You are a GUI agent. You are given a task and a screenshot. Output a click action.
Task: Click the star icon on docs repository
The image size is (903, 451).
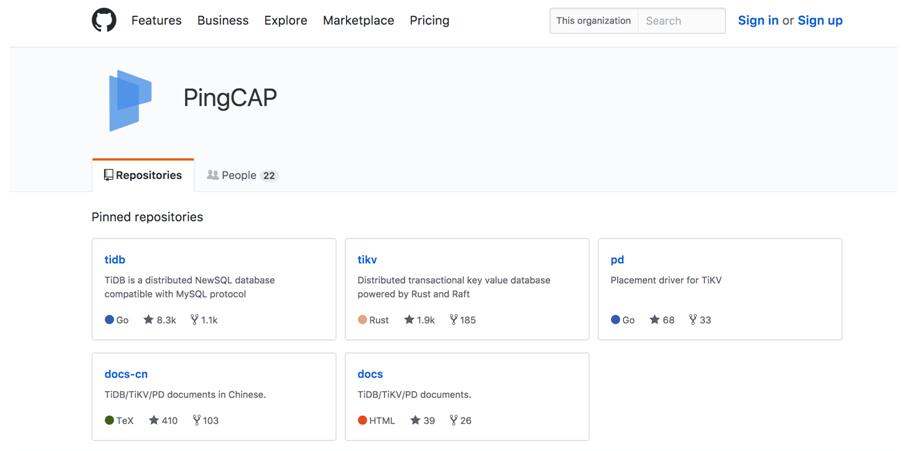pyautogui.click(x=415, y=421)
